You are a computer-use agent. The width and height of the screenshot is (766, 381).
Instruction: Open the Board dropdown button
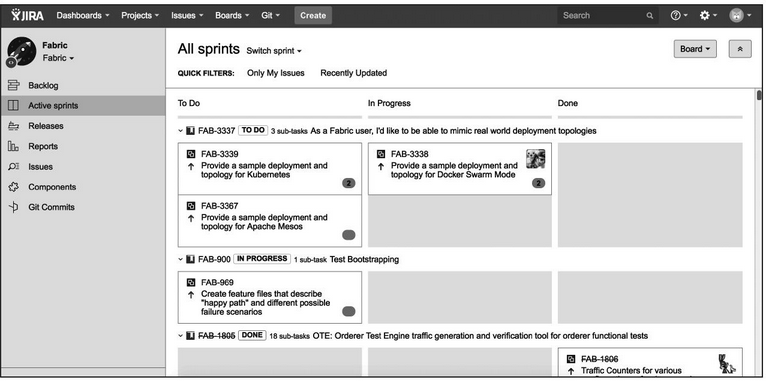[x=695, y=49]
